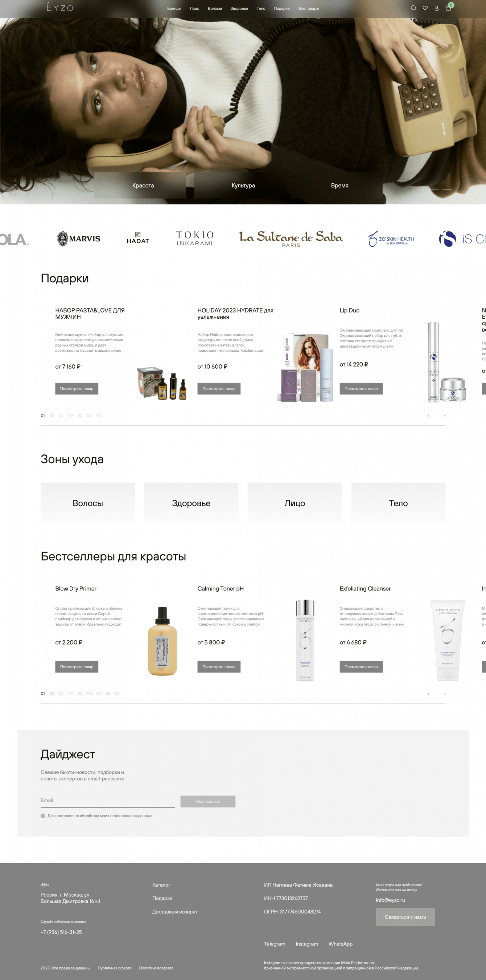Open the user account icon
This screenshot has height=980, width=486.
pos(437,8)
